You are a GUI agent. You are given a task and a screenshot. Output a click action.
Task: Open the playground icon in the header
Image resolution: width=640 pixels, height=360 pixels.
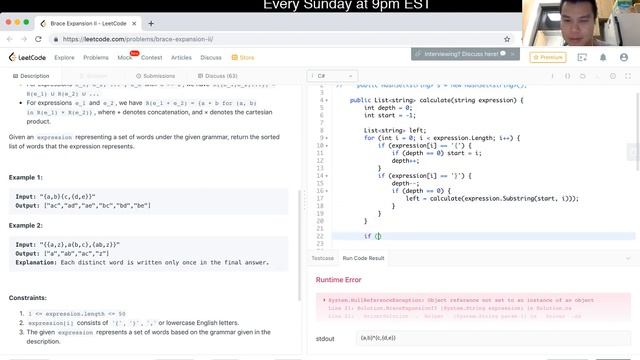(582, 58)
